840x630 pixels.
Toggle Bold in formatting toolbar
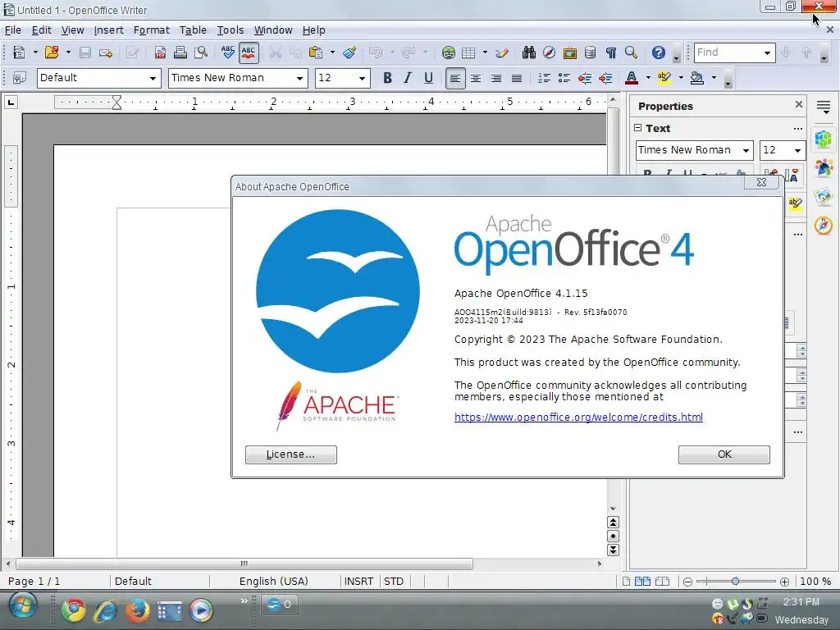pyautogui.click(x=387, y=78)
